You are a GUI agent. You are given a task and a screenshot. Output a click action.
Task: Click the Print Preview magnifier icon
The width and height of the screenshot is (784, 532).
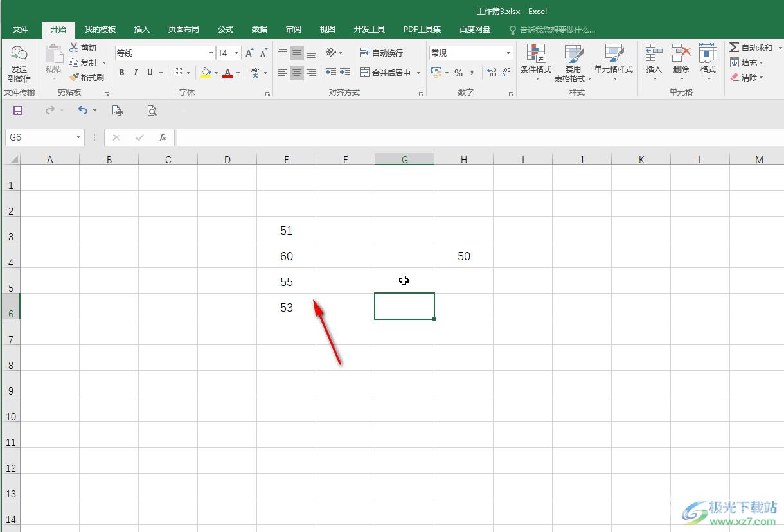pos(152,111)
